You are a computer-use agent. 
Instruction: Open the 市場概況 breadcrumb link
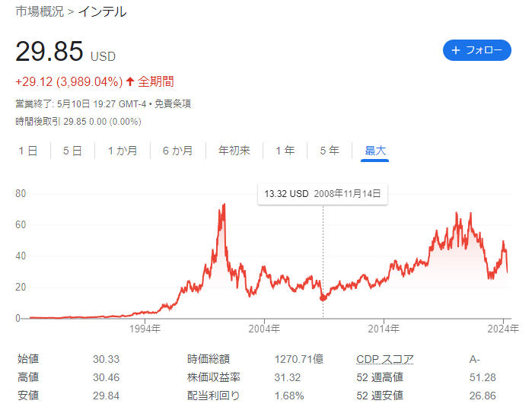tap(40, 11)
